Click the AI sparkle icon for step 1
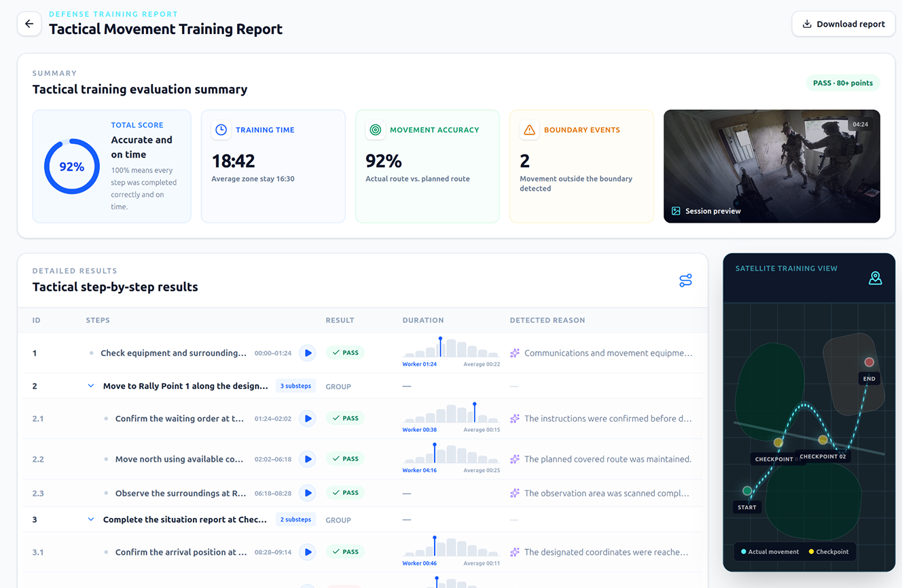Screen dimensions: 902x588 tap(515, 353)
